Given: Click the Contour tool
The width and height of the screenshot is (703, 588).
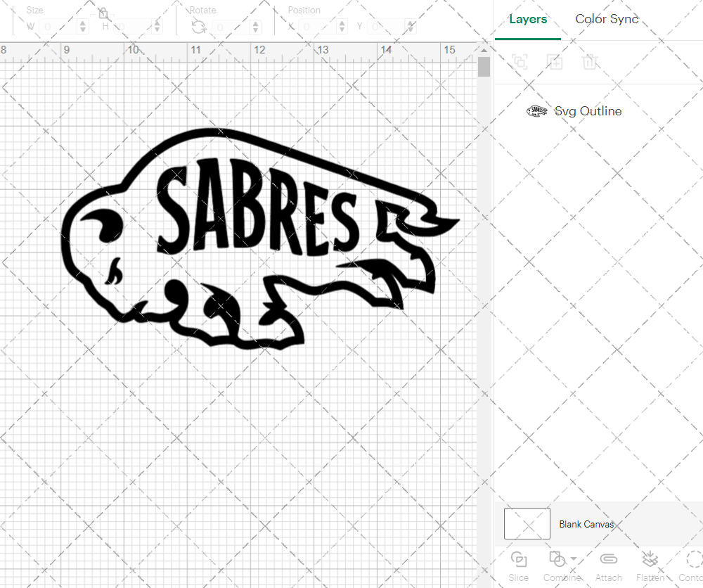Looking at the screenshot, I should 692,566.
